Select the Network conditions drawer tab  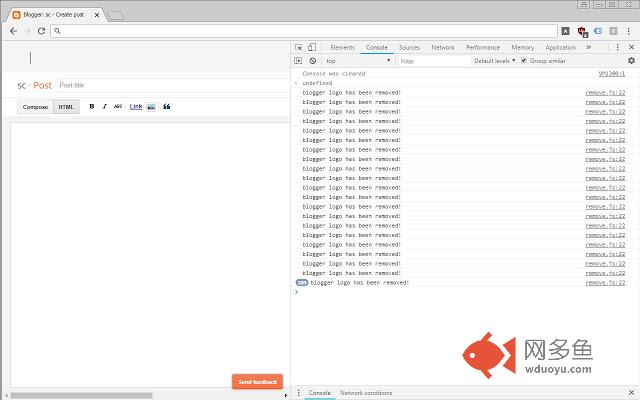[366, 393]
